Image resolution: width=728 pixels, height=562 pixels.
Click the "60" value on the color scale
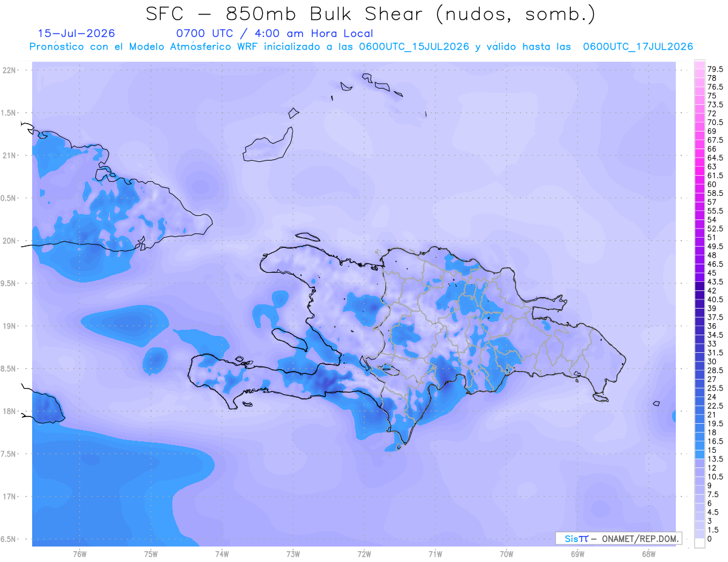click(712, 184)
